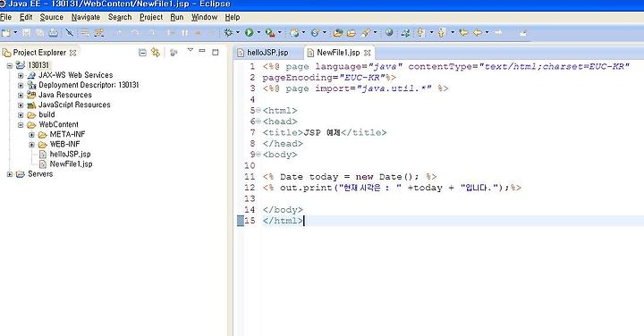The height and width of the screenshot is (336, 644).
Task: Collapse code fold marker on html line 5
Action: tap(258, 110)
